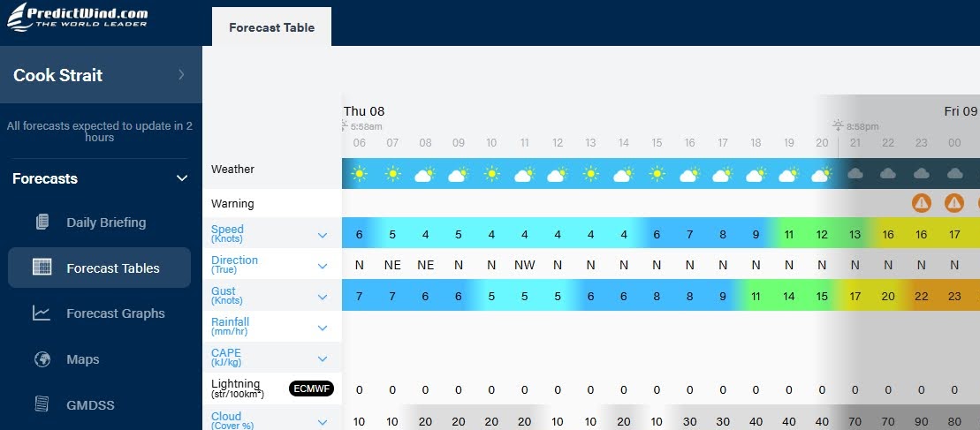Open the Cook Strait location chevron

[x=181, y=75]
